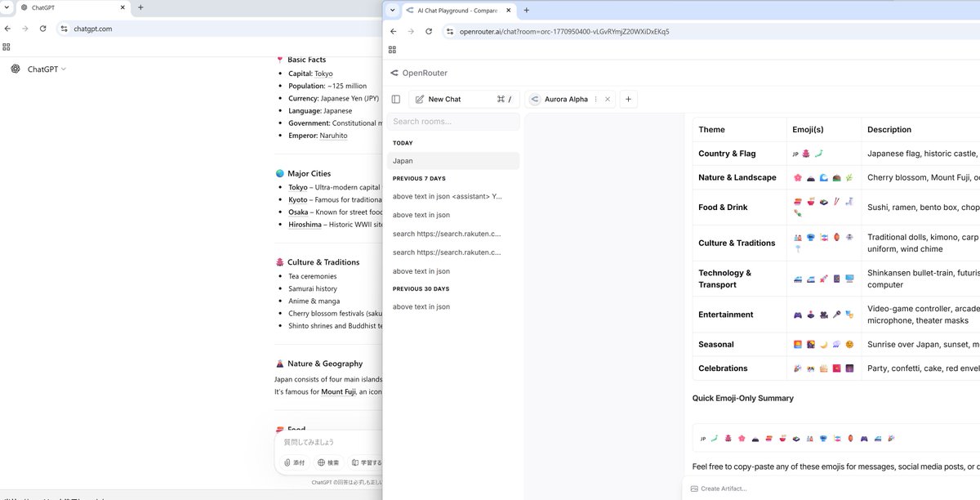Follow the Naruhito link in ChatGPT
This screenshot has height=500, width=980.
pos(333,136)
